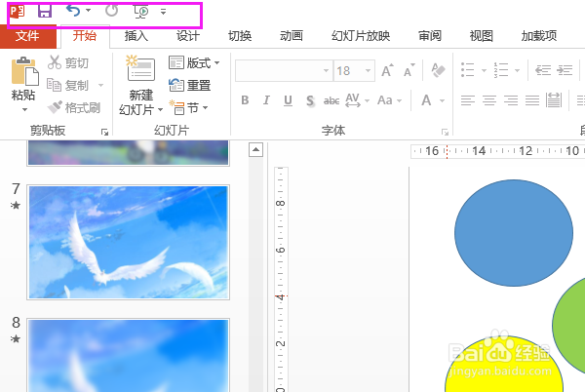Toggle Strikethrough formatting
Viewport: 585px width, 392px height.
(x=331, y=100)
